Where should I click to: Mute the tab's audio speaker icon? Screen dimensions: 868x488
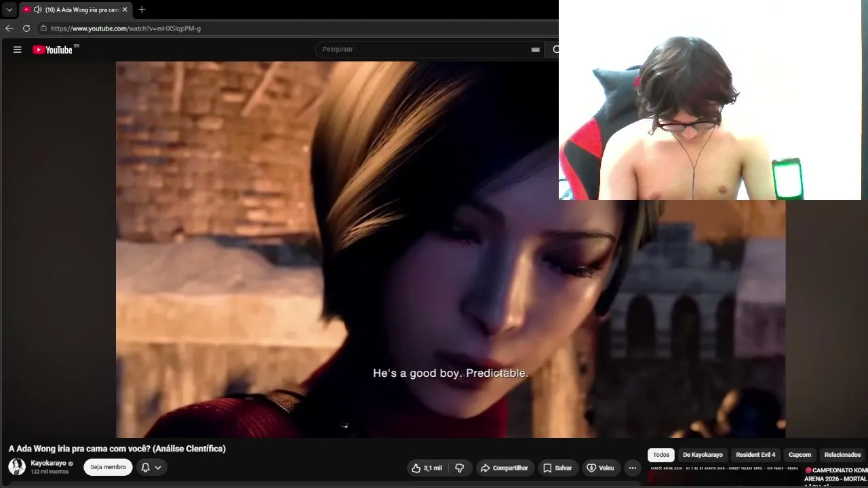(x=37, y=9)
